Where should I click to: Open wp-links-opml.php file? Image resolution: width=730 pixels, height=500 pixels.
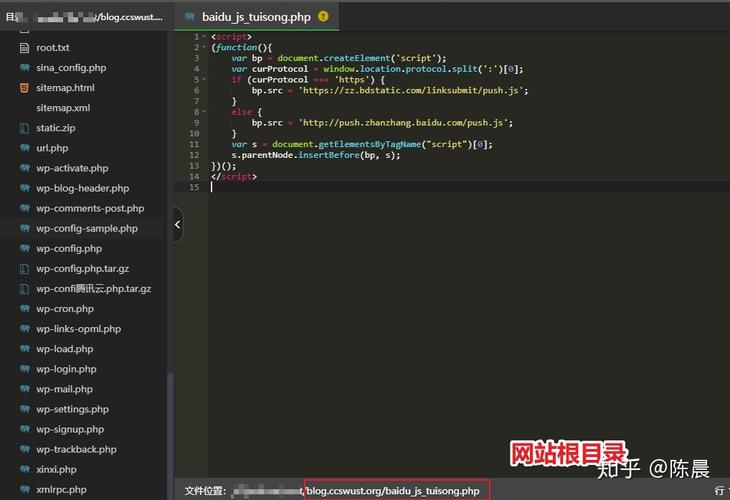click(79, 329)
